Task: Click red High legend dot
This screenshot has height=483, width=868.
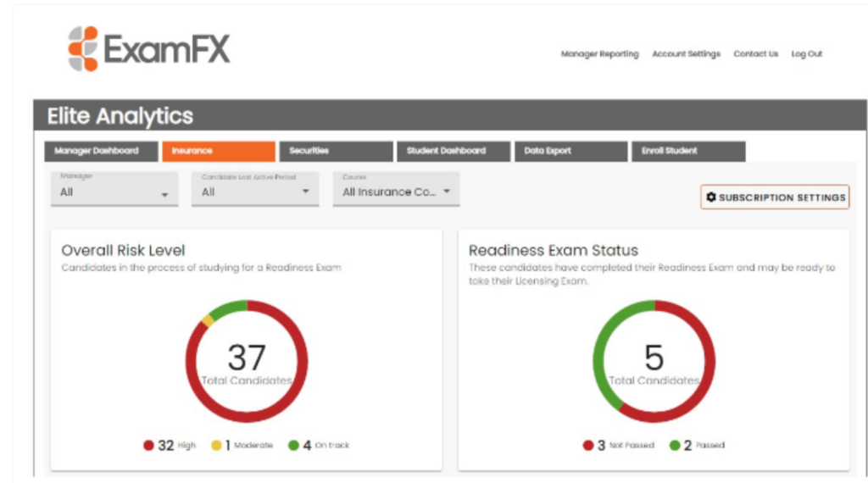Action: pyautogui.click(x=148, y=446)
